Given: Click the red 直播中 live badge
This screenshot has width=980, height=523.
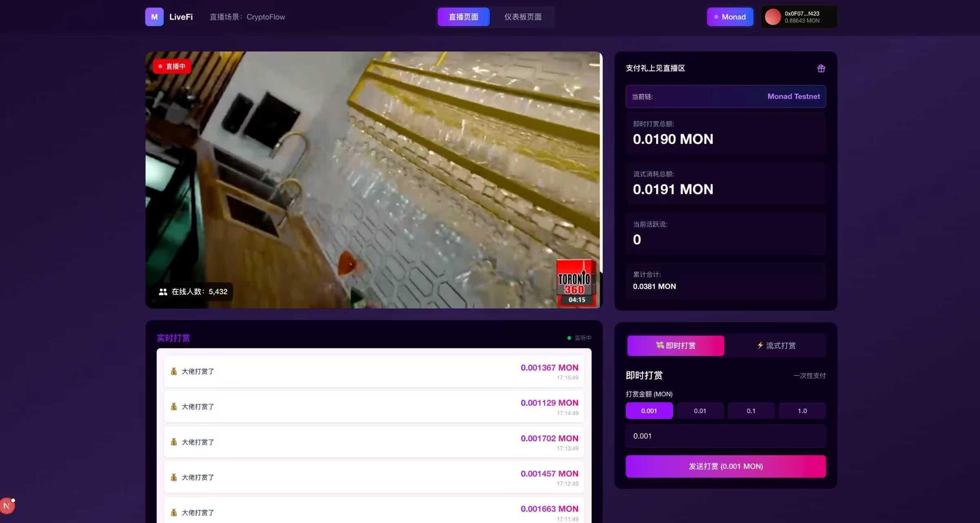Looking at the screenshot, I should click(172, 66).
